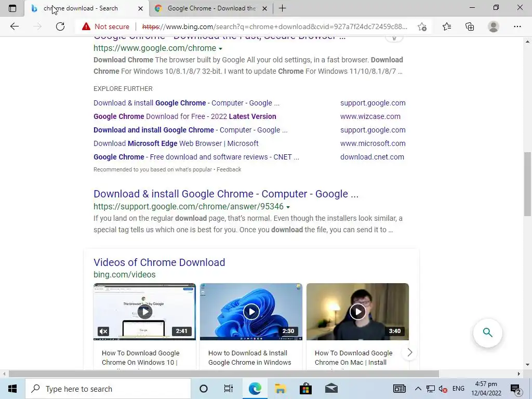532x399 pixels.
Task: Close the Google Chrome Download tab
Action: (x=265, y=8)
